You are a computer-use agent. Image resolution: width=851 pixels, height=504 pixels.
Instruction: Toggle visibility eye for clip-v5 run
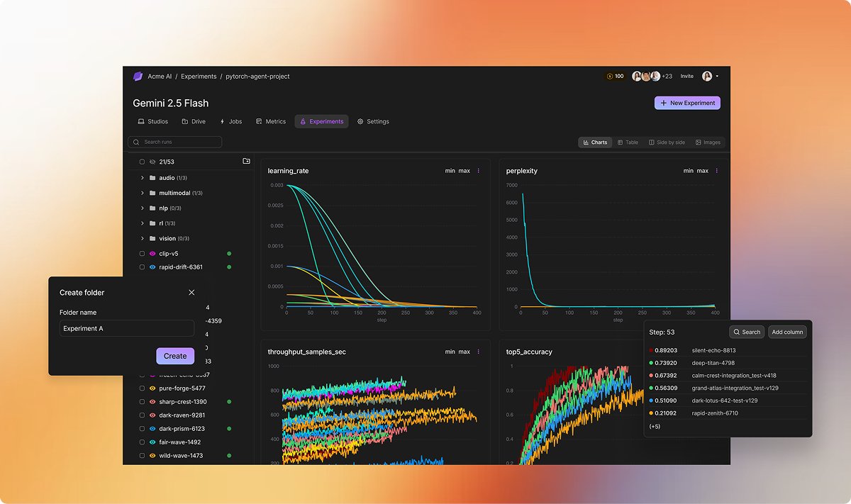152,254
